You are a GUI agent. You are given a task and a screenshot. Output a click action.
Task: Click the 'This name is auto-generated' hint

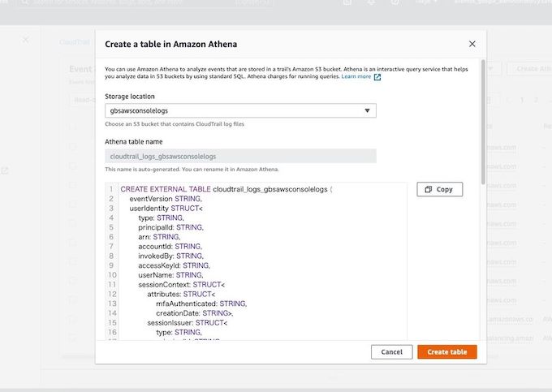coord(192,170)
